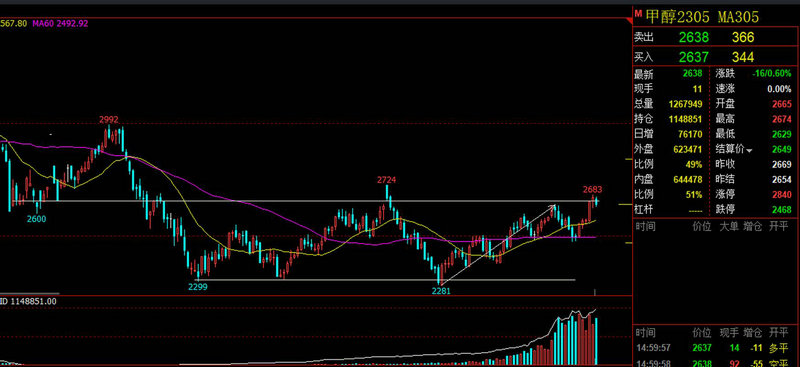Viewport: 800px width, 367px height.
Task: Click the 多平 entry in tick list
Action: [x=779, y=348]
